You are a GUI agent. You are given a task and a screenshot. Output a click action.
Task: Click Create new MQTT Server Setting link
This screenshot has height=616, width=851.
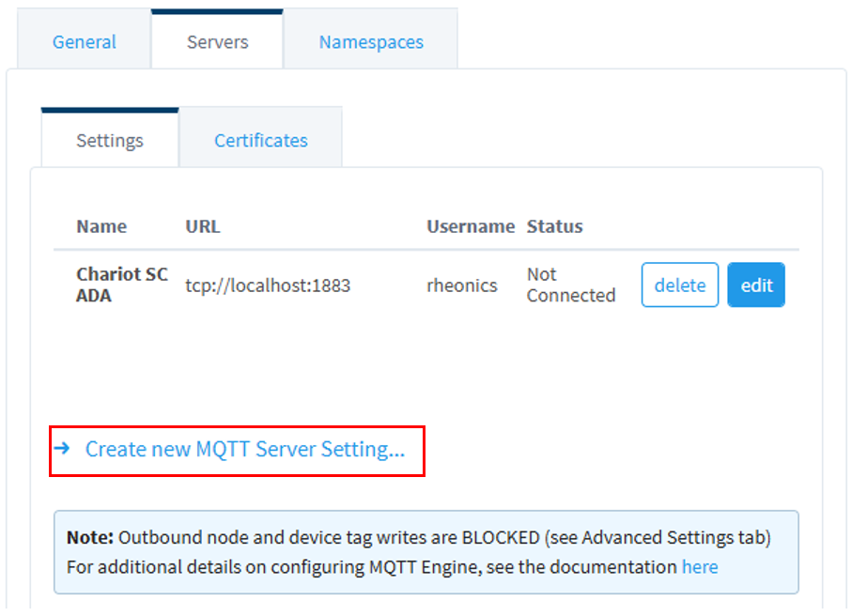click(x=245, y=449)
